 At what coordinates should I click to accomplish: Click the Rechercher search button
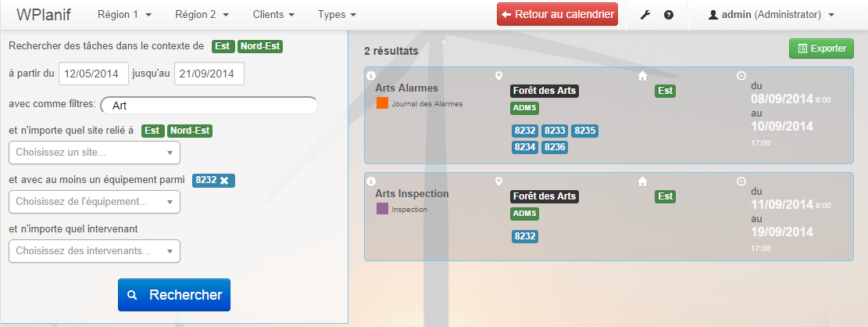(174, 295)
